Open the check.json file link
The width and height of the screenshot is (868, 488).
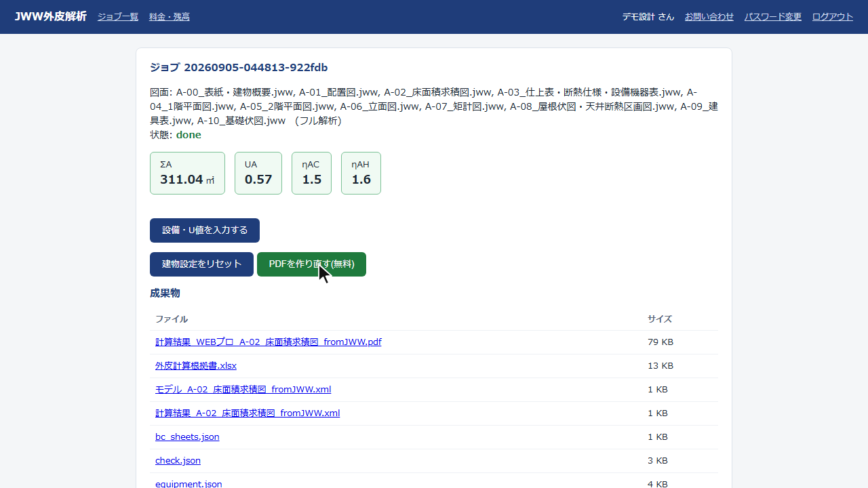tap(178, 461)
